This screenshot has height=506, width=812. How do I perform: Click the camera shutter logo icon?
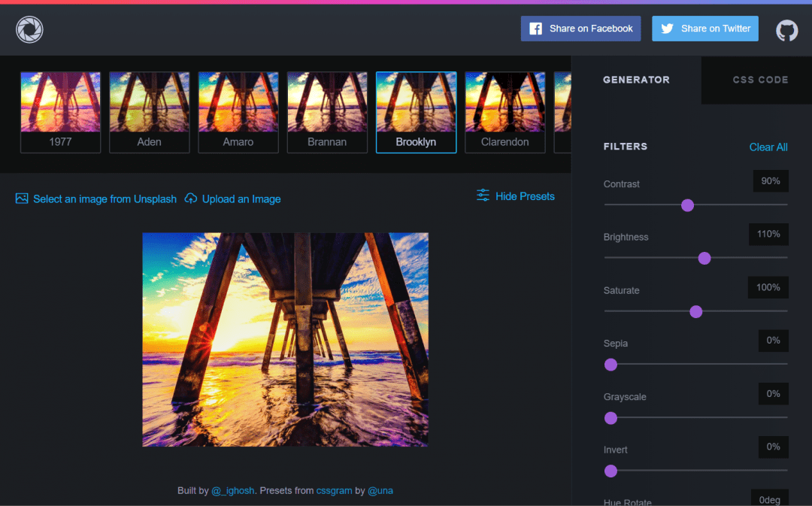(x=29, y=30)
